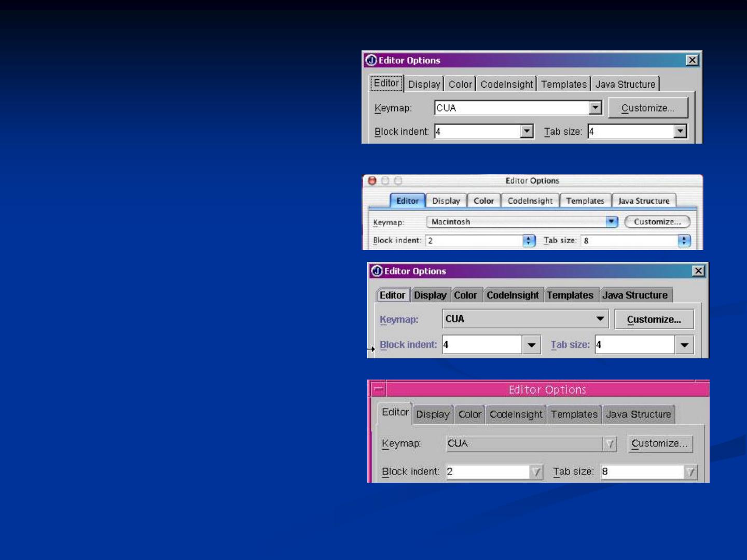
Task: Click the red close light in the Mac-style dialog
Action: point(372,180)
